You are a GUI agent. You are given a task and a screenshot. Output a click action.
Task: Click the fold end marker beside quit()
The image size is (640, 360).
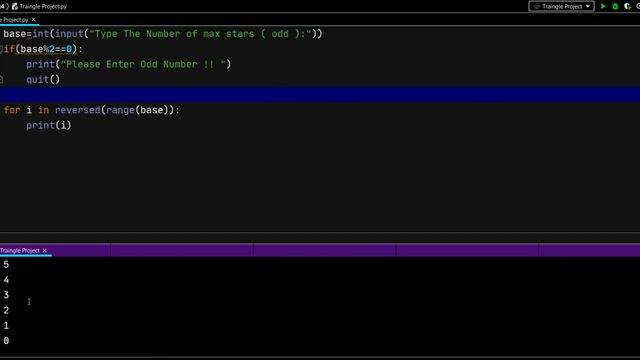(x=1, y=80)
